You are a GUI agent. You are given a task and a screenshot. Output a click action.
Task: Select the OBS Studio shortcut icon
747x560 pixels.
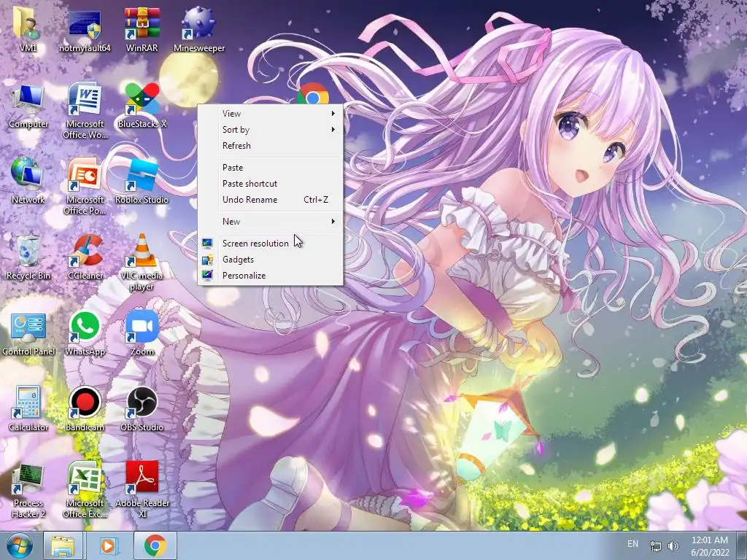click(x=142, y=410)
